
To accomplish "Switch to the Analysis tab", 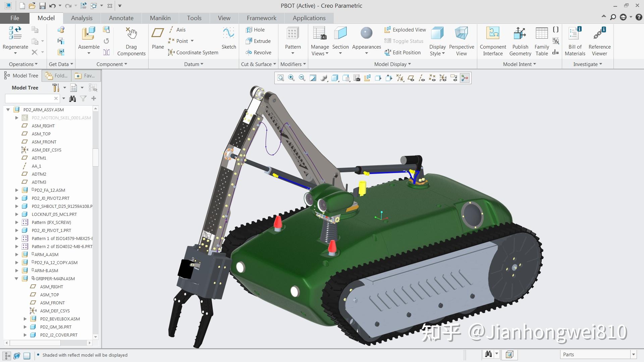I will [81, 18].
